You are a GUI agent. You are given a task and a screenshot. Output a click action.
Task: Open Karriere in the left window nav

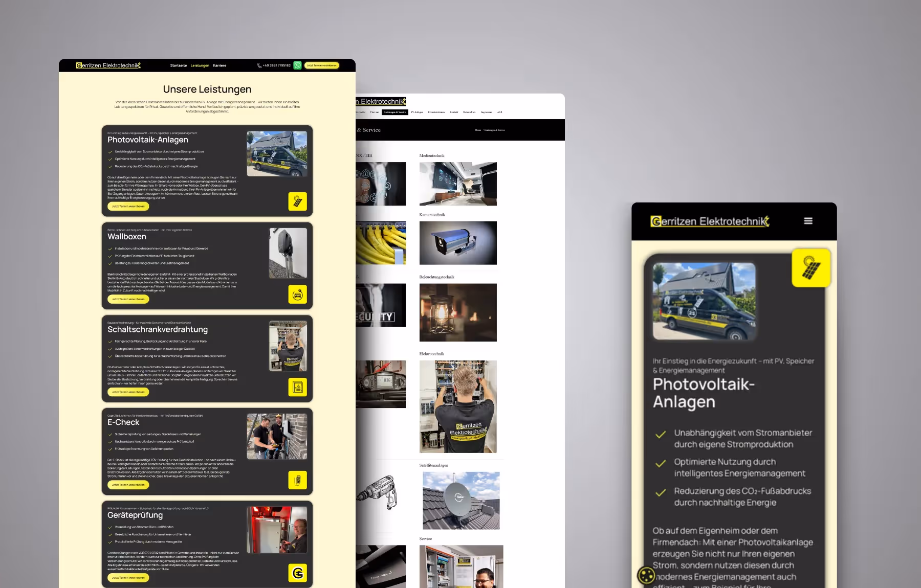coord(220,65)
